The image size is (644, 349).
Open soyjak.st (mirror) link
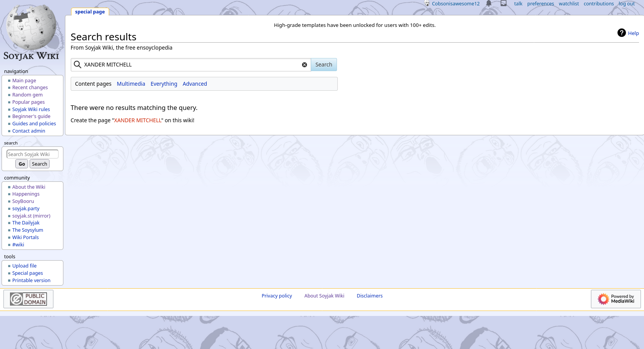tap(31, 216)
